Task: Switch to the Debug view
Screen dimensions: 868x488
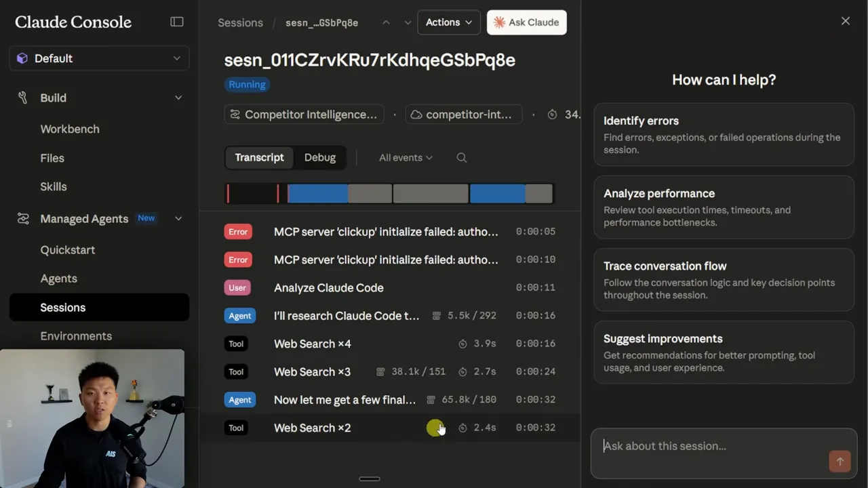Action: click(320, 157)
